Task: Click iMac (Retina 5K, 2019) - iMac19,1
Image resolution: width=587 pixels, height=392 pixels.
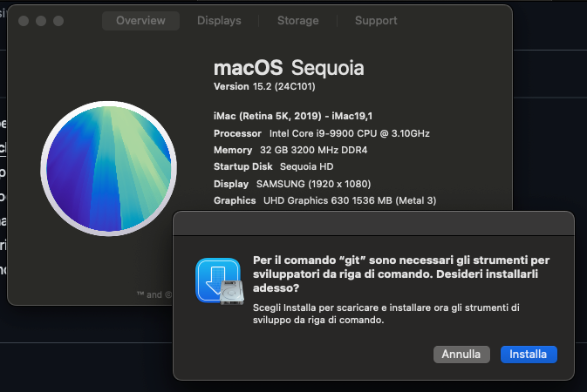Action: pyautogui.click(x=293, y=116)
